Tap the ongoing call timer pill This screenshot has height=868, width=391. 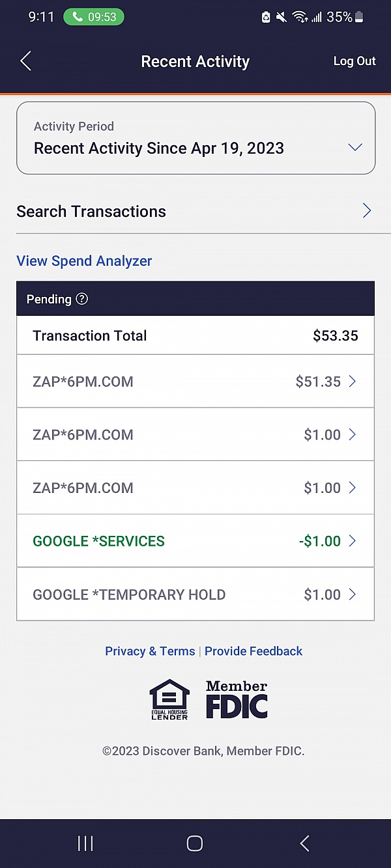click(x=94, y=17)
